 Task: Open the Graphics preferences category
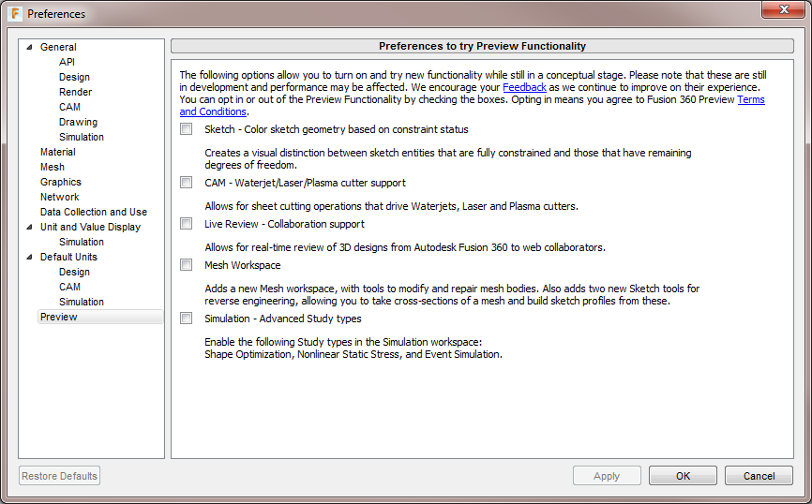tap(60, 182)
